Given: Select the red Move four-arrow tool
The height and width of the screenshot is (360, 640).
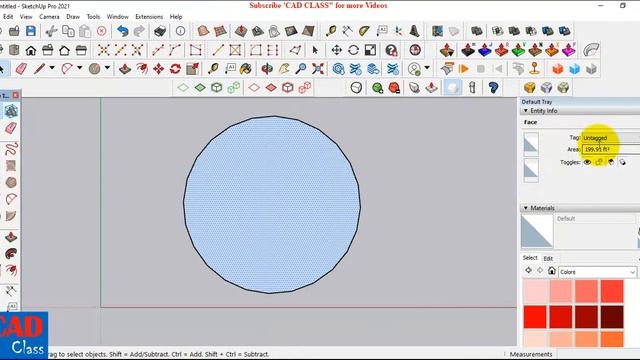Looking at the screenshot, I should pyautogui.click(x=158, y=69).
